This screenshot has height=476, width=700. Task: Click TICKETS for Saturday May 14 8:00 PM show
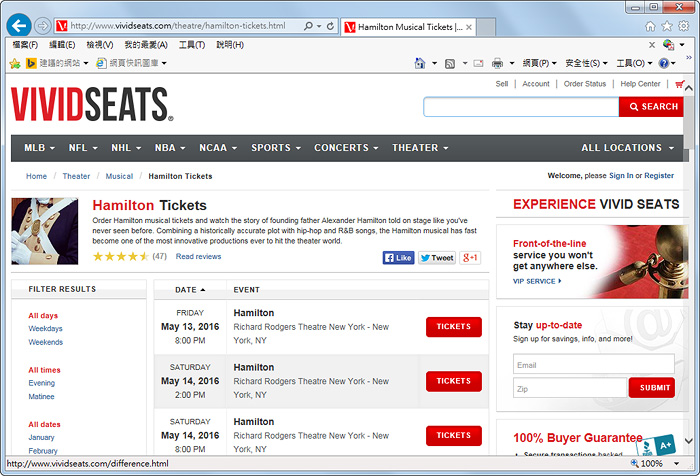coord(454,436)
